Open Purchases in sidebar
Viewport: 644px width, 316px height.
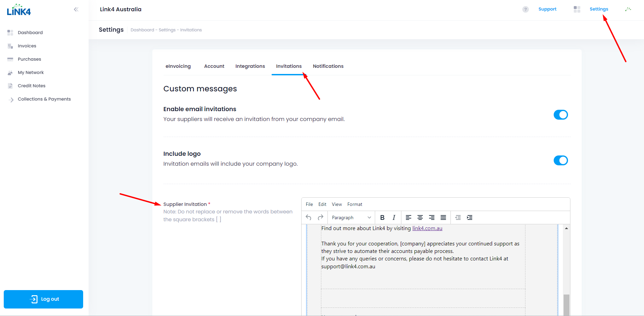pos(29,59)
